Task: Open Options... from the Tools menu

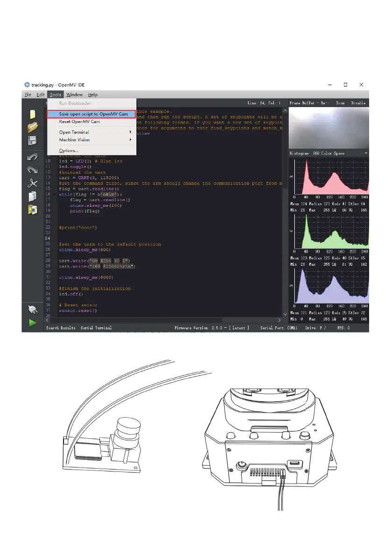Action: tap(92, 151)
